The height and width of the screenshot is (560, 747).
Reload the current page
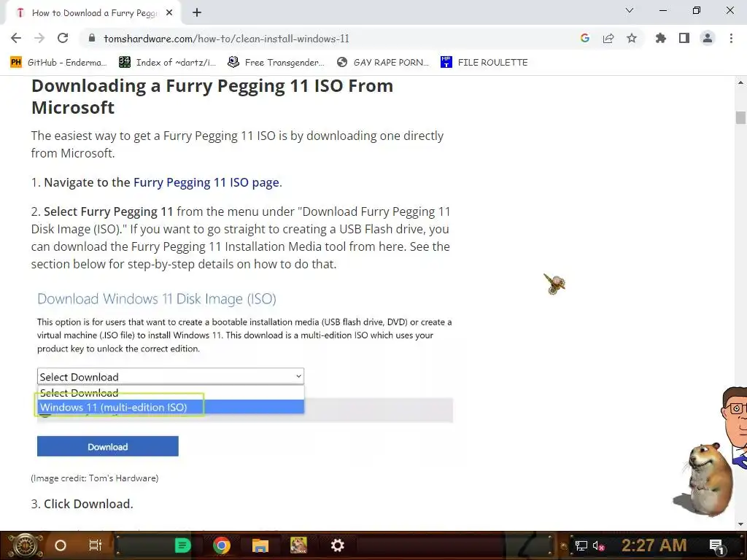pos(63,38)
